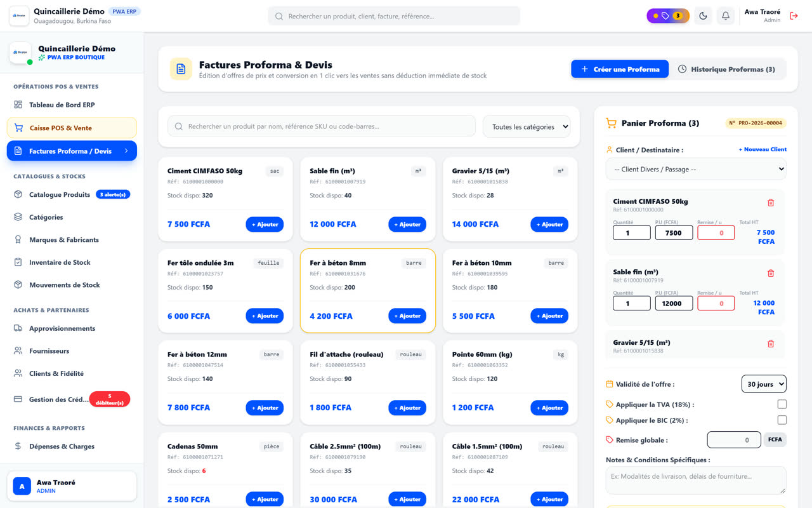Toggle dark mode with the moon icon
Image resolution: width=812 pixels, height=508 pixels.
click(703, 16)
